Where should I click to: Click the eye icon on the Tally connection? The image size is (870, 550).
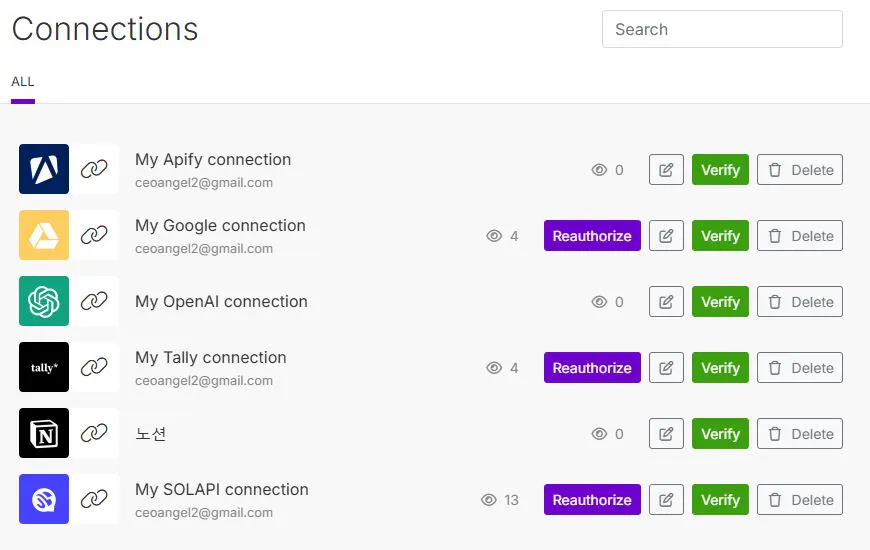coord(493,368)
